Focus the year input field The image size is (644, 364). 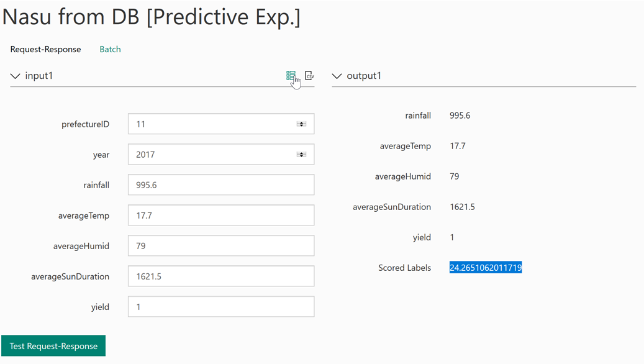pyautogui.click(x=211, y=155)
